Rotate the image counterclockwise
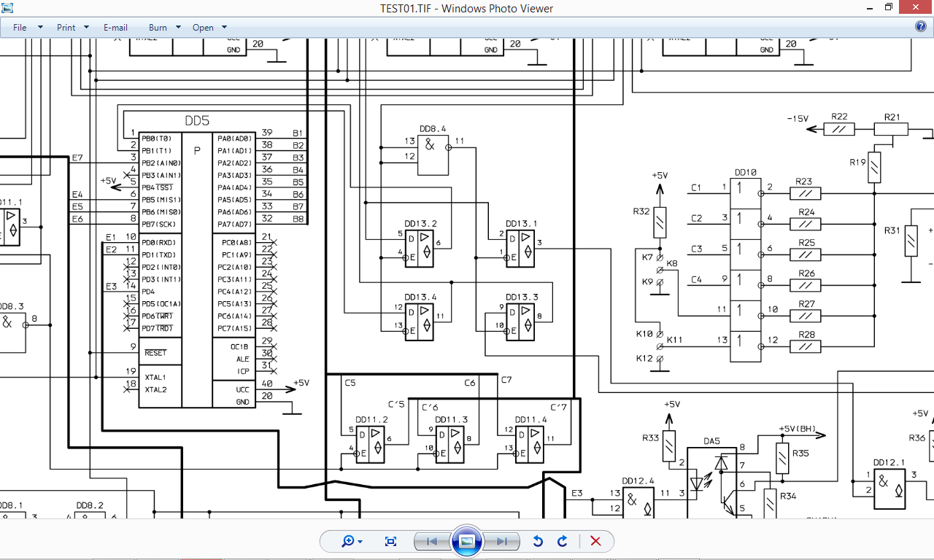This screenshot has width=934, height=560. click(x=538, y=541)
